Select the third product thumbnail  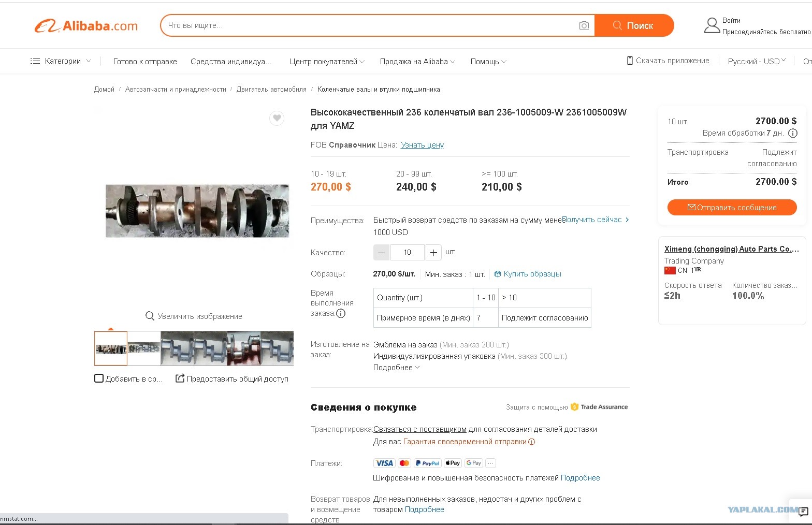(x=177, y=348)
